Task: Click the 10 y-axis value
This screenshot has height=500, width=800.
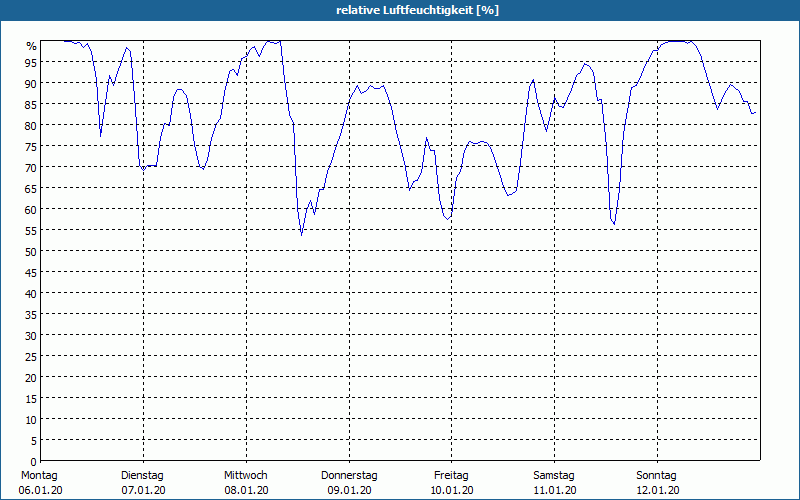Action: tap(31, 420)
